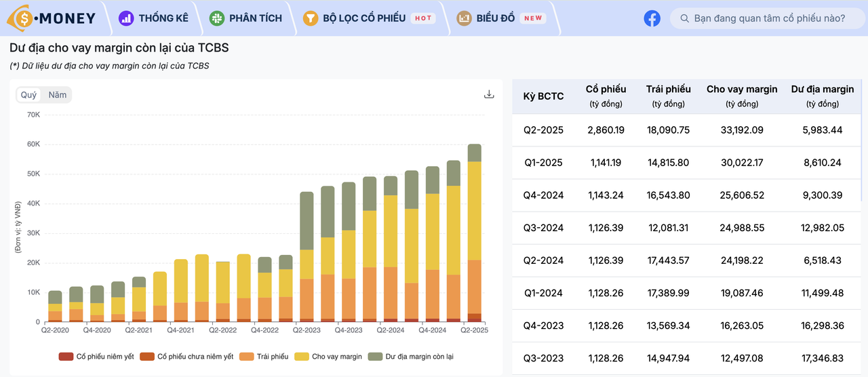Click the Q4-2022 axis label
The width and height of the screenshot is (868, 377).
(x=264, y=330)
